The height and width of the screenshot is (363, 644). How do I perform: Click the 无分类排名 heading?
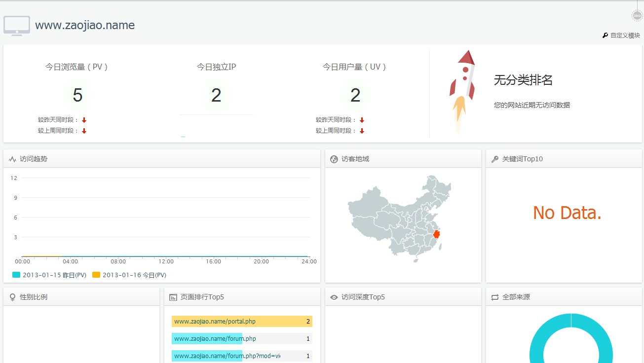click(523, 80)
